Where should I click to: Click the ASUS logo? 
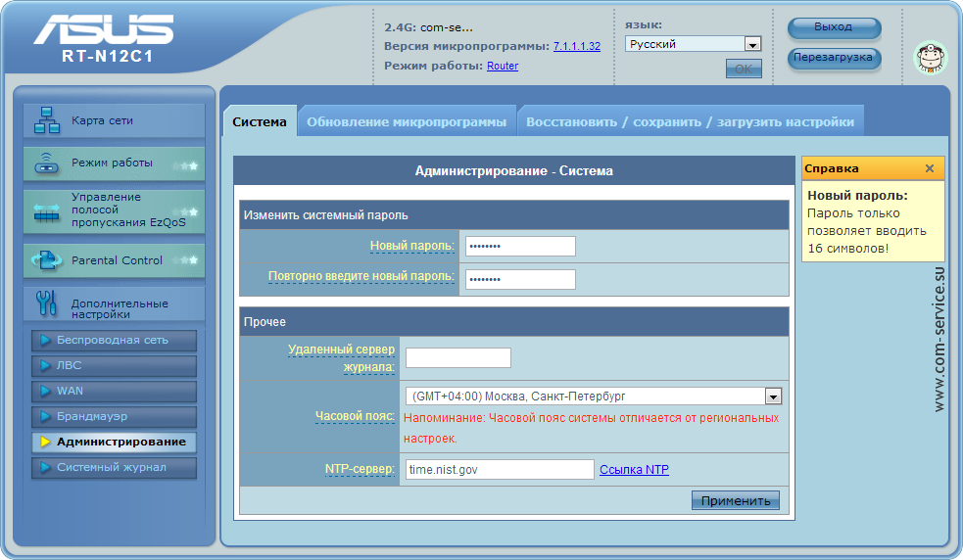104,31
